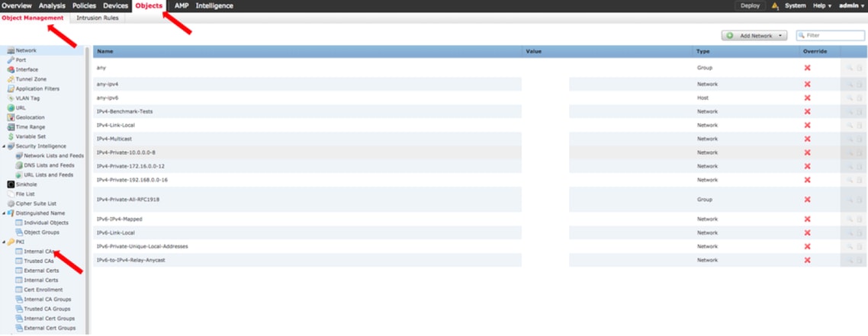
Task: Open the Analysis menu
Action: 52,5
